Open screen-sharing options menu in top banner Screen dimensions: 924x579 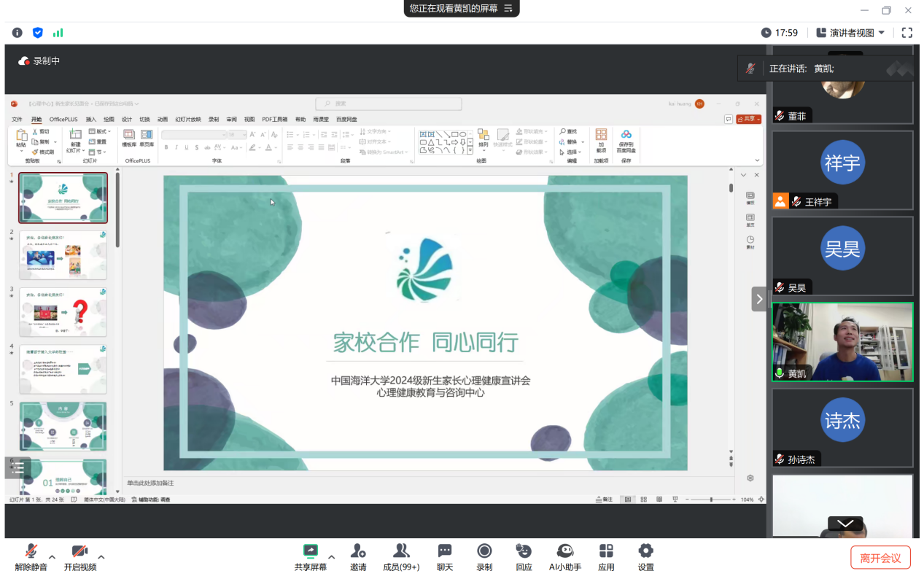point(508,9)
